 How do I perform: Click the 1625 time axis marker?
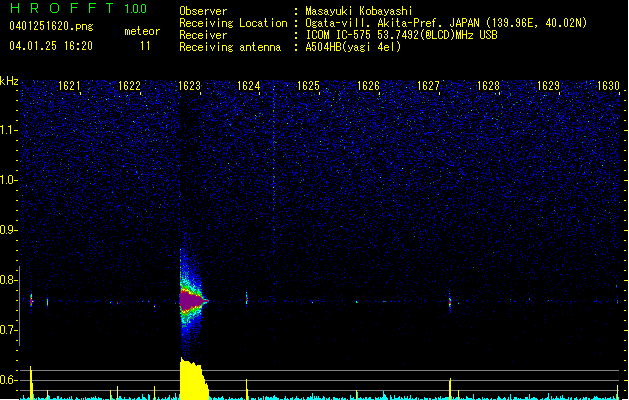click(x=308, y=86)
